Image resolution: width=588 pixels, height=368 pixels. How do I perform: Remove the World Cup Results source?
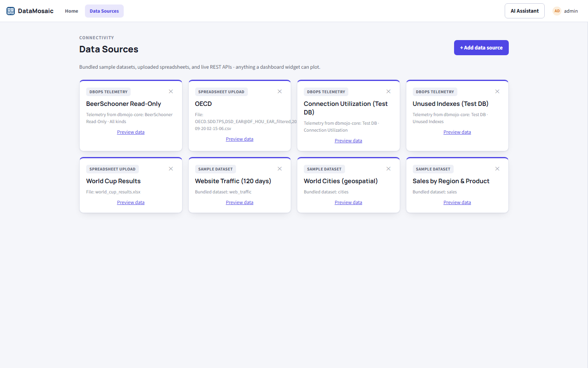pos(171,169)
